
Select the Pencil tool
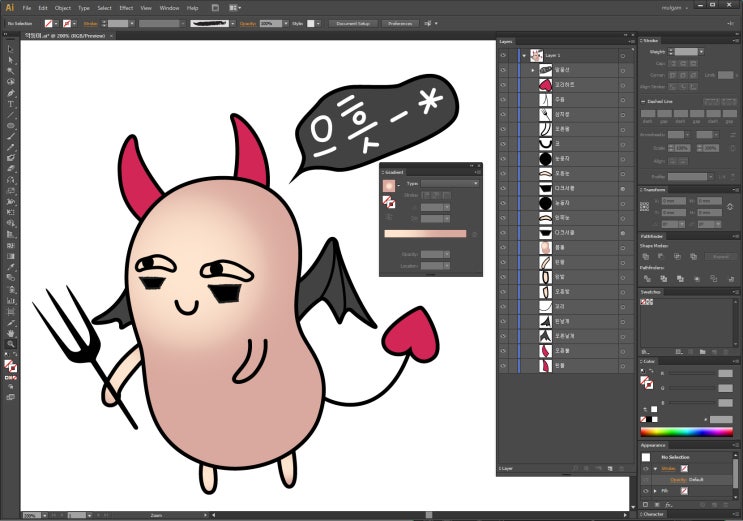pyautogui.click(x=10, y=147)
